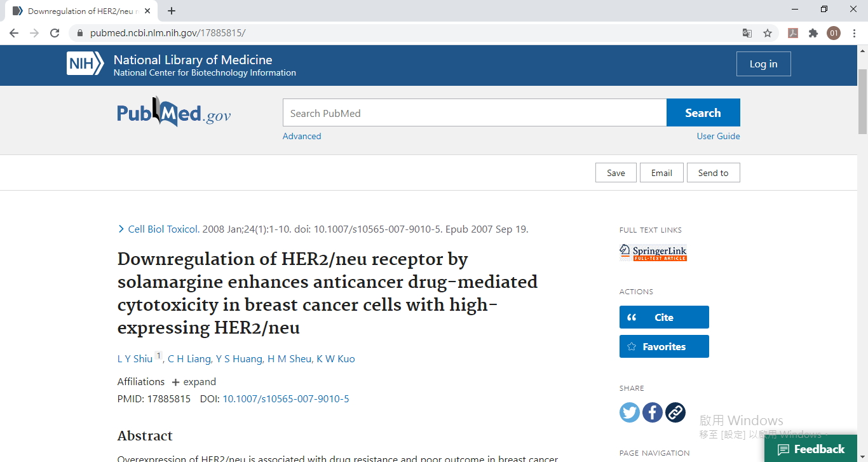
Task: Click the Abstract heading
Action: click(145, 436)
